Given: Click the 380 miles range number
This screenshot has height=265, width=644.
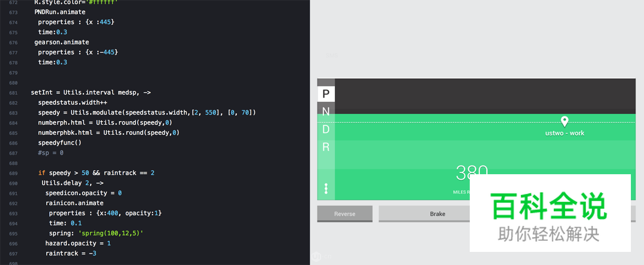Looking at the screenshot, I should pos(471,173).
